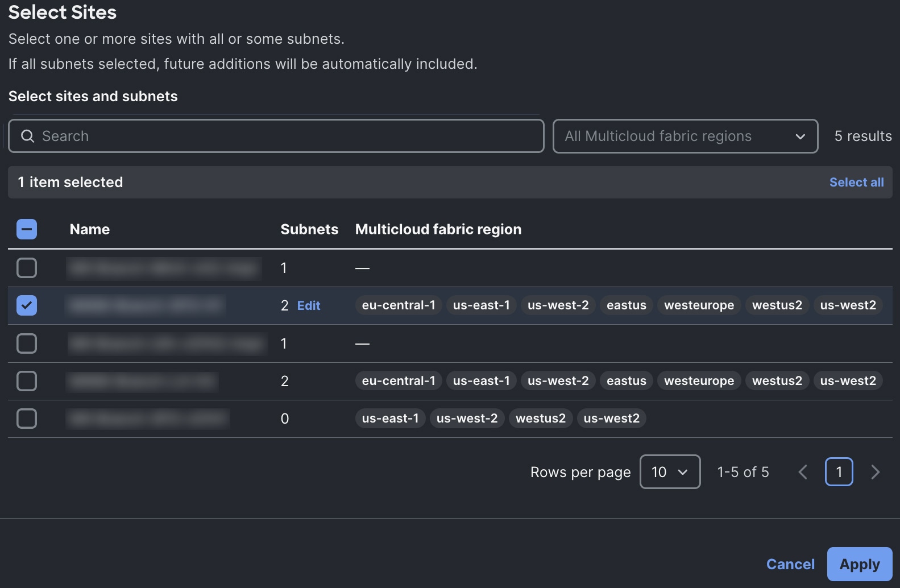
Task: Click eu-central-1 tag in the checked row
Action: 399,305
